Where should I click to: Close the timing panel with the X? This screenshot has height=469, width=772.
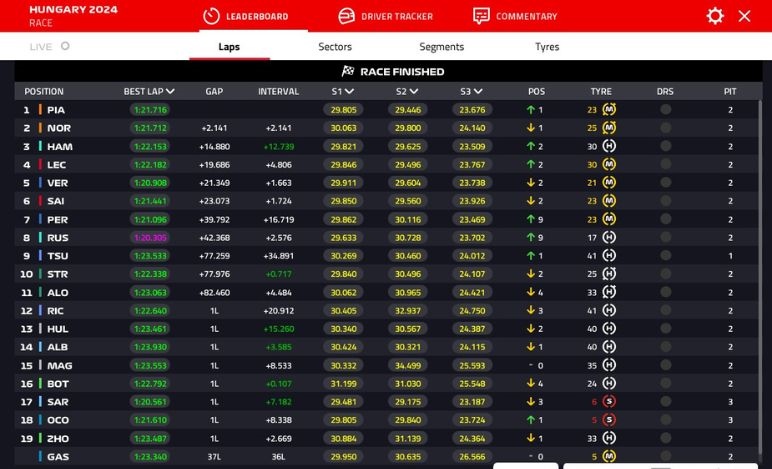[744, 16]
